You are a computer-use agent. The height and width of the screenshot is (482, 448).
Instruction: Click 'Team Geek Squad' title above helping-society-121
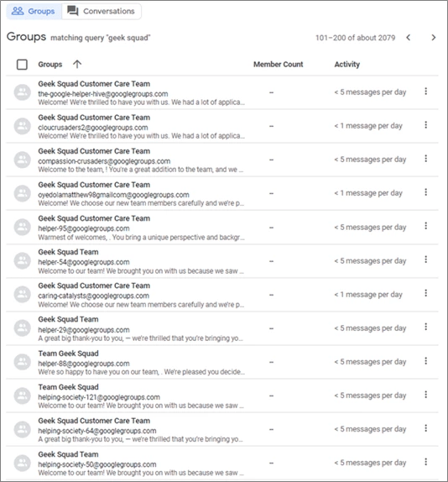(68, 387)
